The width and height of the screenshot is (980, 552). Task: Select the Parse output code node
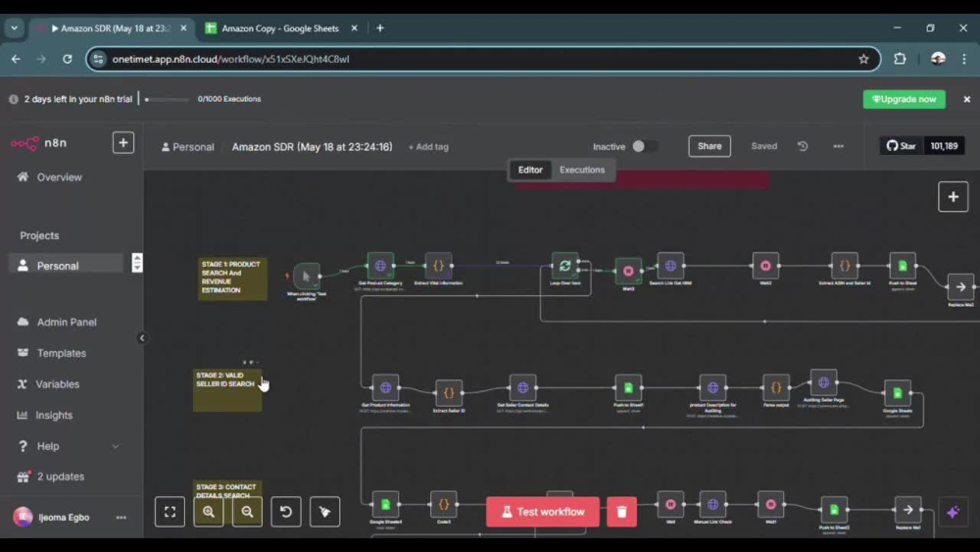click(775, 387)
